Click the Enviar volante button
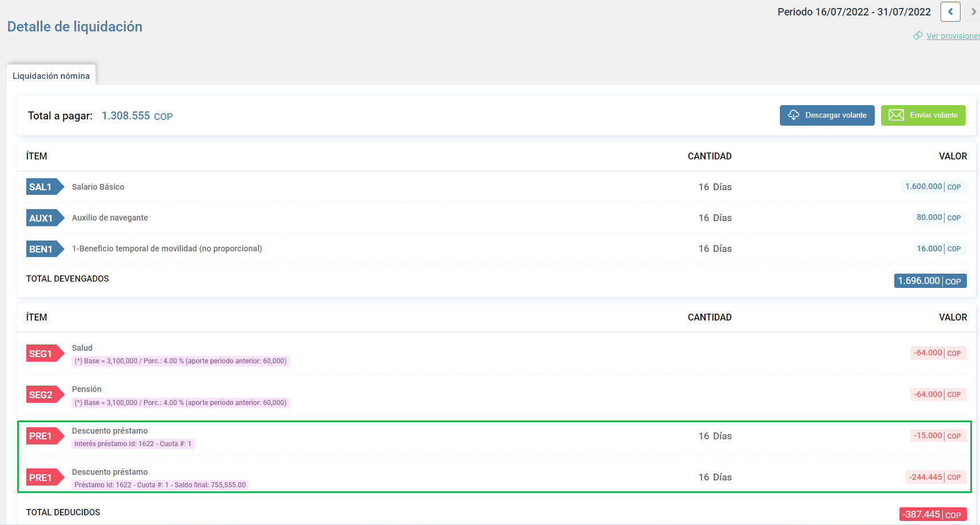 (x=923, y=115)
